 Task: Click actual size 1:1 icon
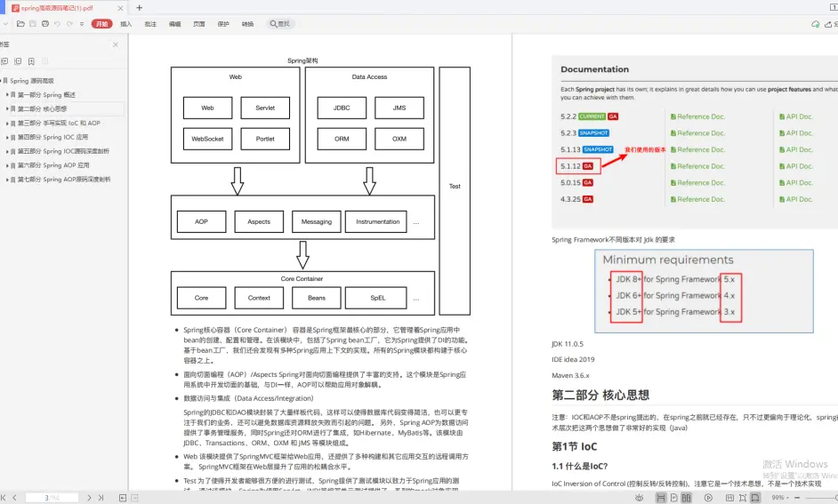pyautogui.click(x=729, y=498)
